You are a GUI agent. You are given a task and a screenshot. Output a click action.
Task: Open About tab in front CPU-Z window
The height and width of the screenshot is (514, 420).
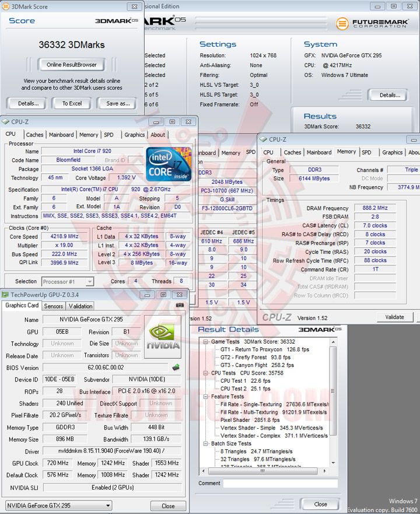[157, 135]
